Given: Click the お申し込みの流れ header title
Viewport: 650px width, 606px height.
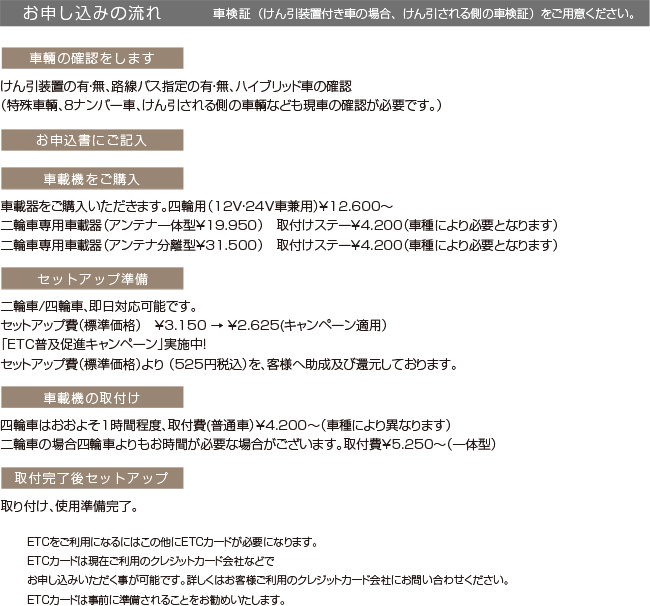Looking at the screenshot, I should [x=92, y=13].
